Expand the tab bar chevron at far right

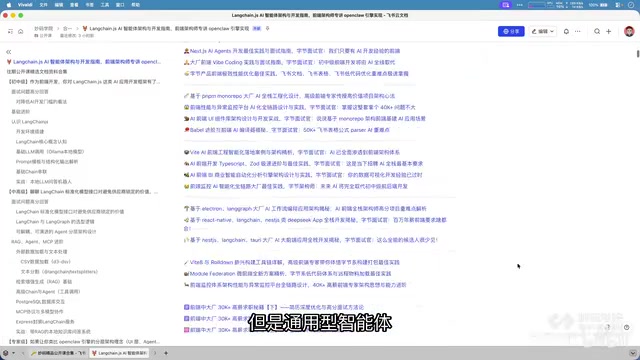633,353
